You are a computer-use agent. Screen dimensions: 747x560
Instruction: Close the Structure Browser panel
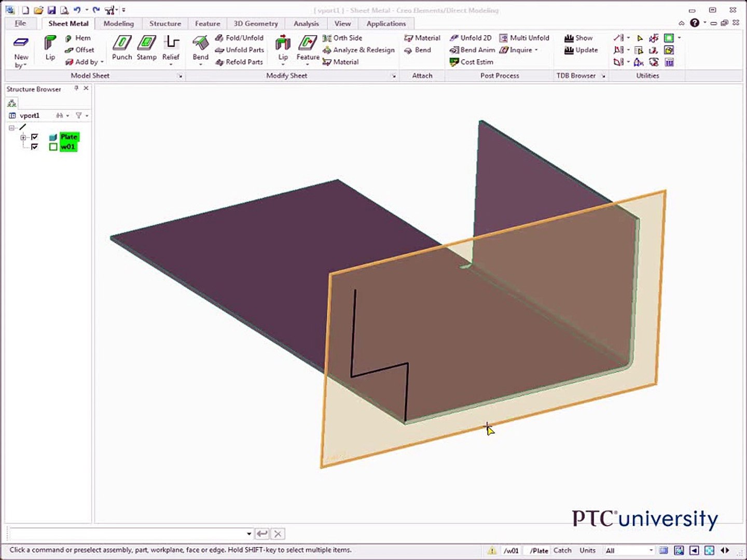86,89
